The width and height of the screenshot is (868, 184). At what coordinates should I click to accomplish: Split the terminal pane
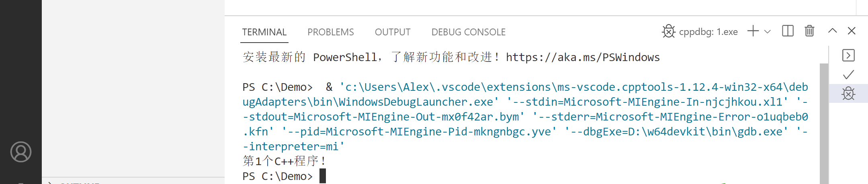point(788,31)
